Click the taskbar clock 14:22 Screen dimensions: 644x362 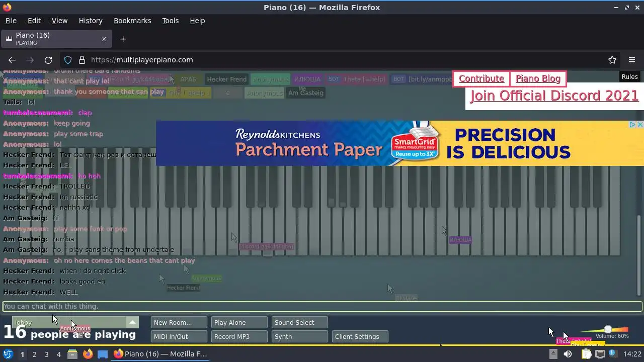point(632,354)
